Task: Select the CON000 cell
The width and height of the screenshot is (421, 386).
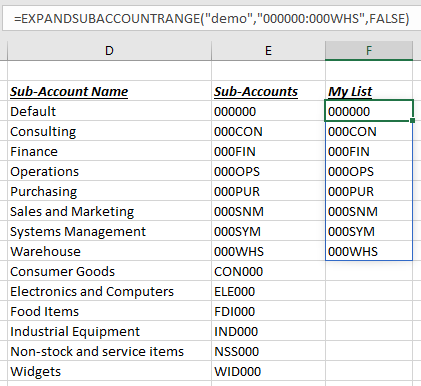Action: (x=268, y=271)
